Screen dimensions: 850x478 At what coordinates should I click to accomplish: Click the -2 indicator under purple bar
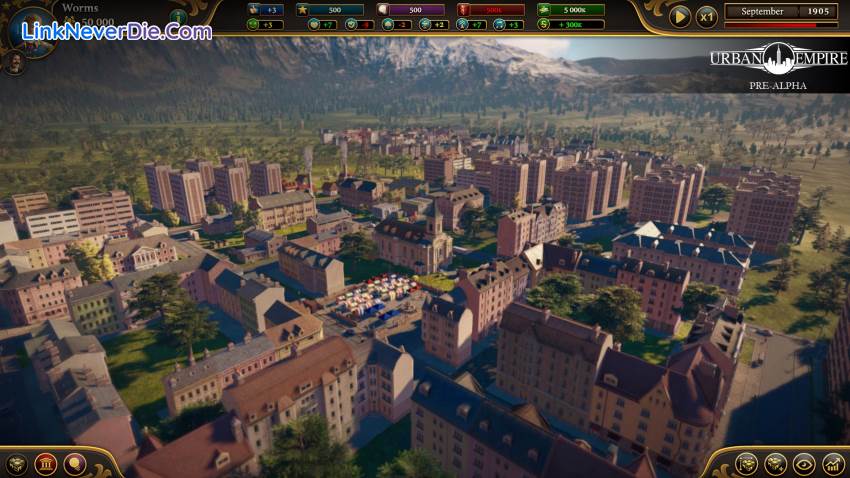pos(396,24)
